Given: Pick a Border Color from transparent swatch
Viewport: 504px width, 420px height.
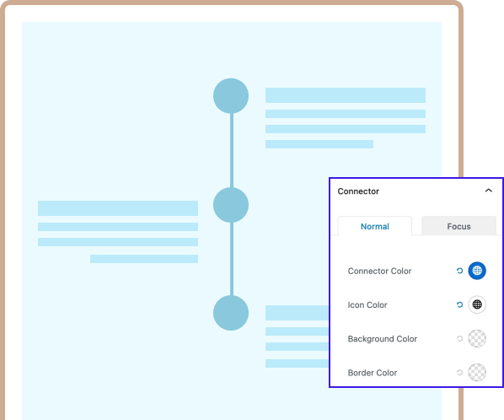Looking at the screenshot, I should point(477,373).
